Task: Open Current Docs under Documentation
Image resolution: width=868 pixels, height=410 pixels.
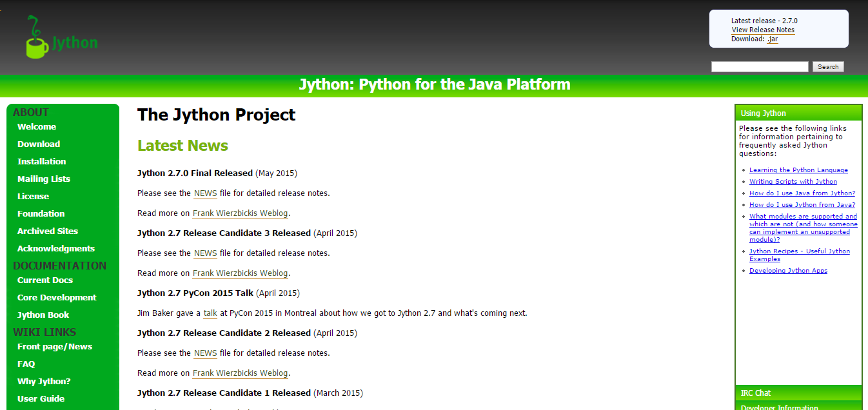Action: pyautogui.click(x=44, y=280)
